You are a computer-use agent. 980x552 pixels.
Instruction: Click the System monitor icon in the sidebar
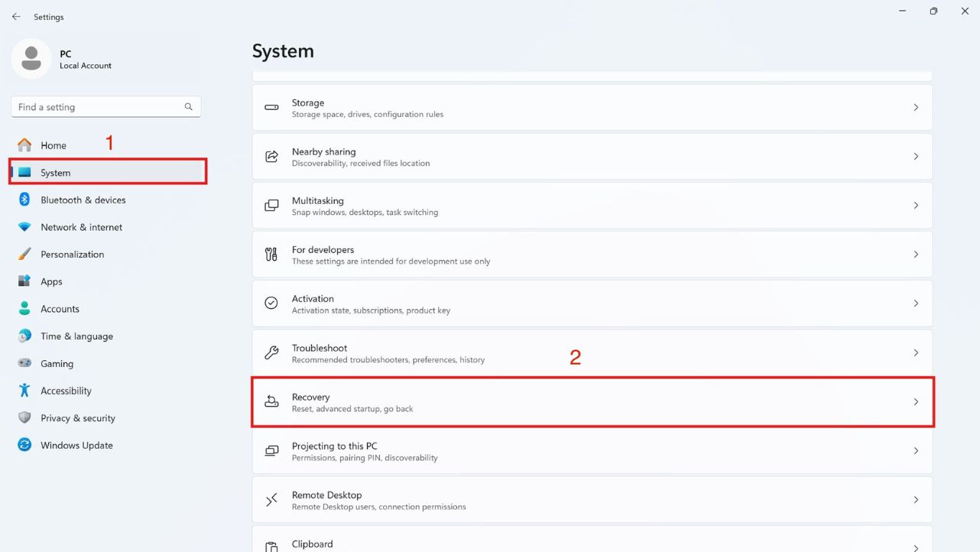[24, 173]
